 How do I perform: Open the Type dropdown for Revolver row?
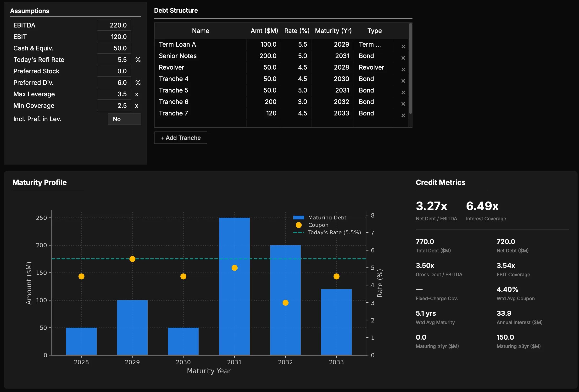pos(374,67)
